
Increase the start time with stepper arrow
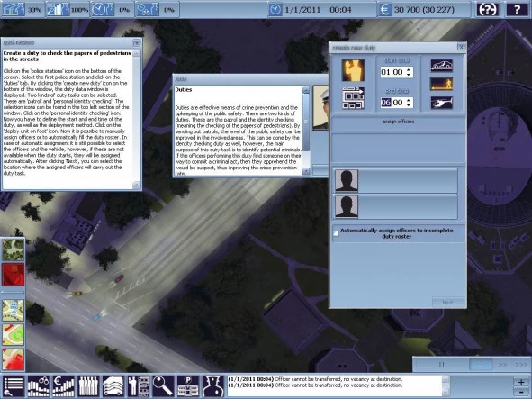(409, 70)
